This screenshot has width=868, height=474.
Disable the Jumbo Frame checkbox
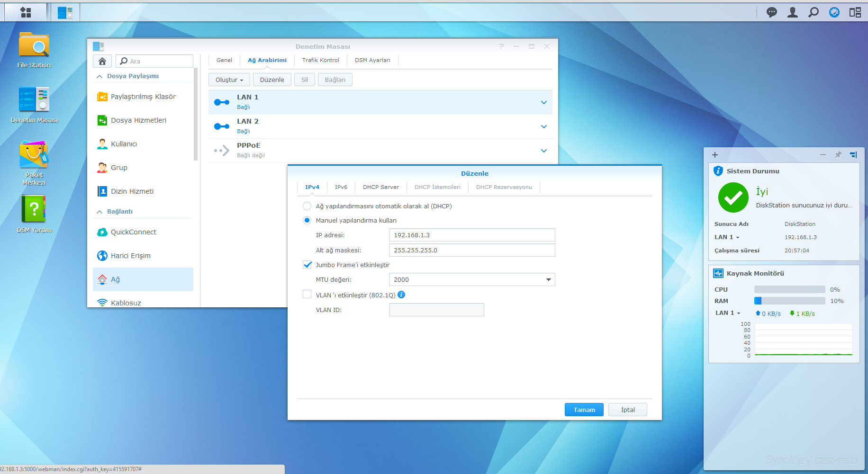(307, 265)
